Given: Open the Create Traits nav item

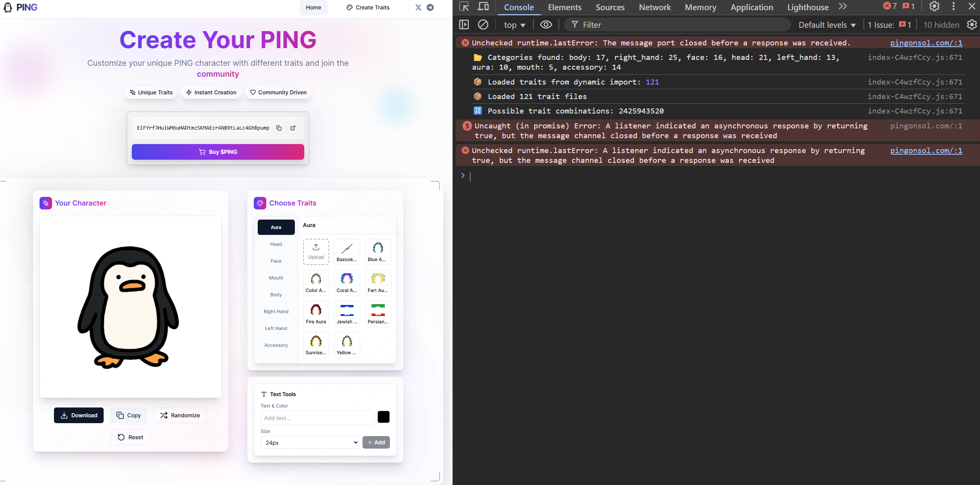Looking at the screenshot, I should pos(368,7).
